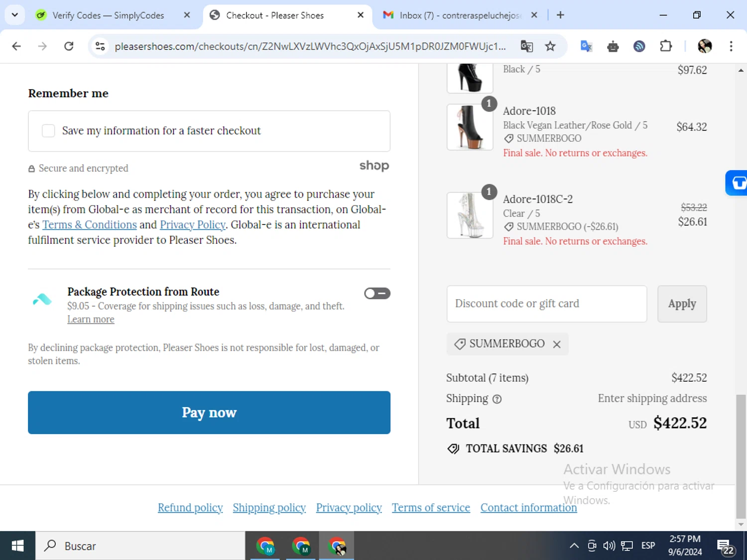
Task: Open the blue floating cart widget
Action: click(737, 183)
